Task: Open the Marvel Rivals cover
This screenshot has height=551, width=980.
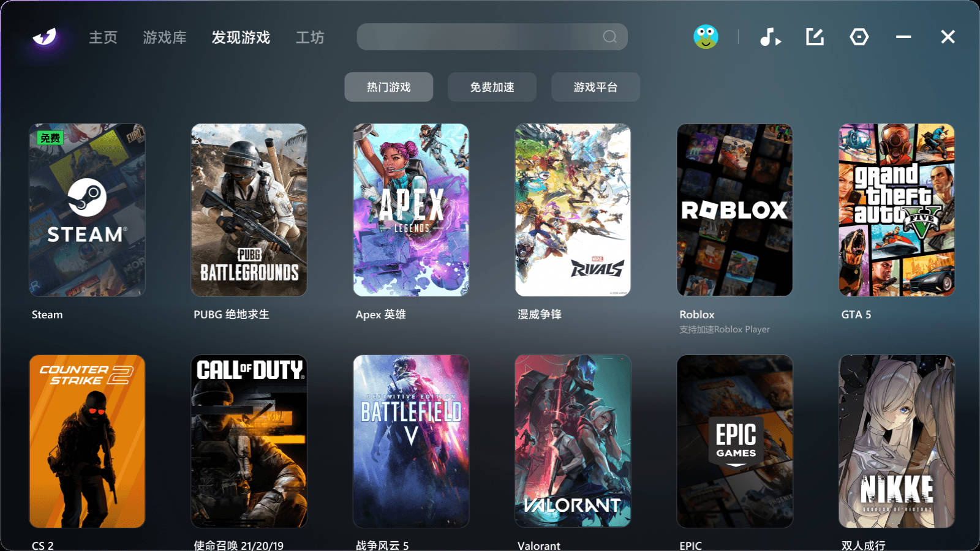Action: point(573,210)
